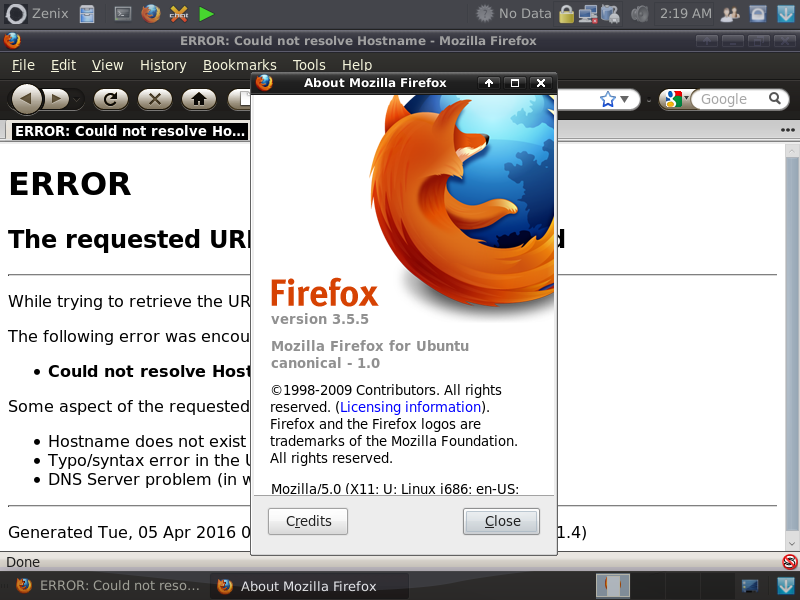
Task: Click the green play arrow launcher
Action: coord(206,14)
